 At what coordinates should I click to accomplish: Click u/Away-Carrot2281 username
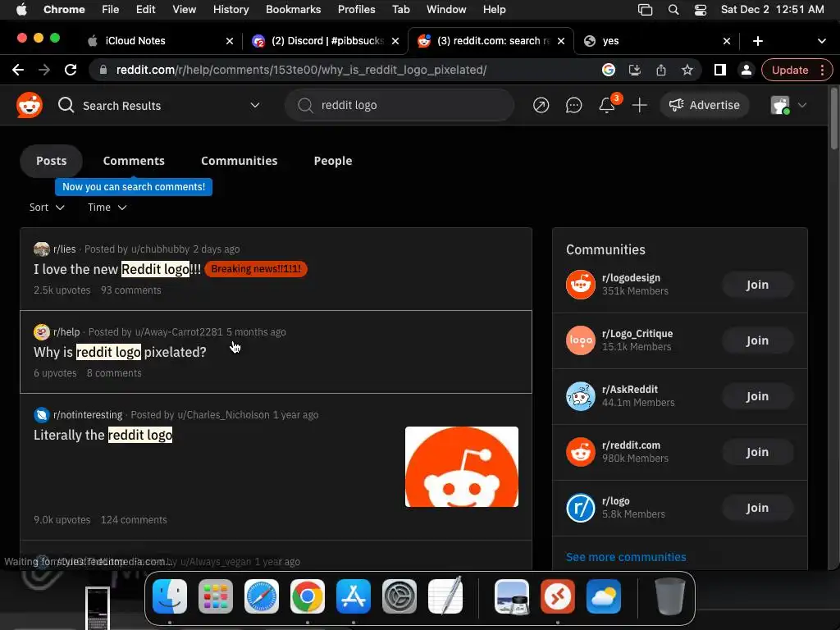(178, 332)
